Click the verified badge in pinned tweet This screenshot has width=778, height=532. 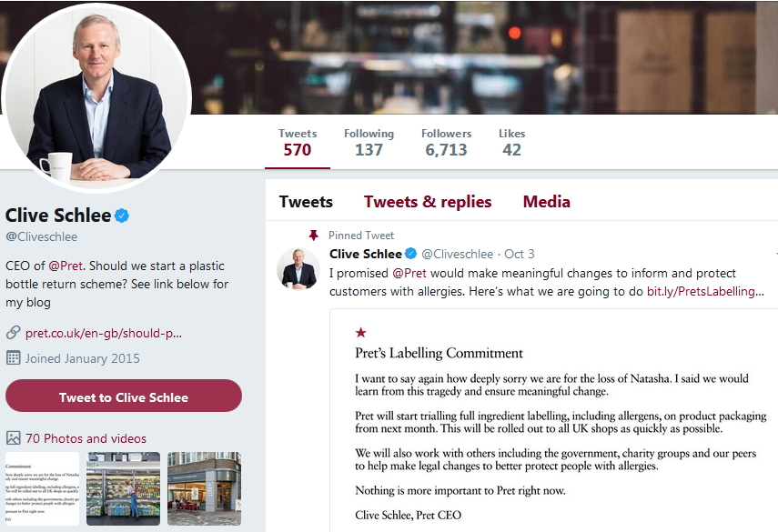(410, 254)
